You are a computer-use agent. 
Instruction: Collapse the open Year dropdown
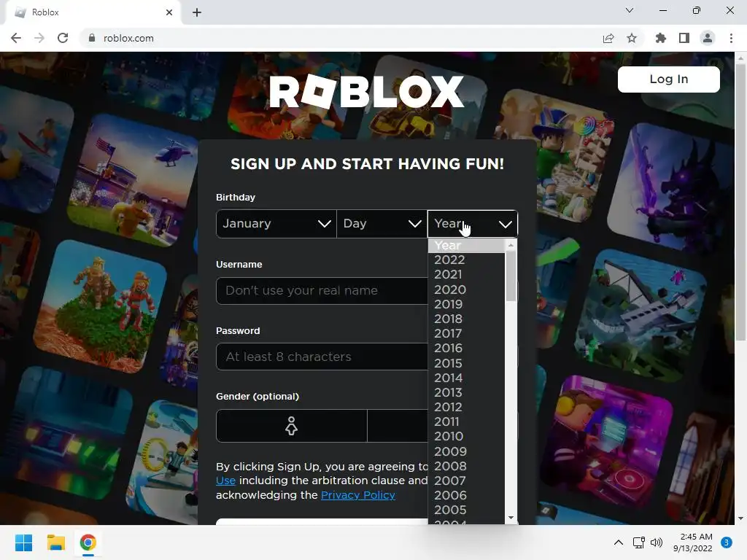click(x=473, y=223)
